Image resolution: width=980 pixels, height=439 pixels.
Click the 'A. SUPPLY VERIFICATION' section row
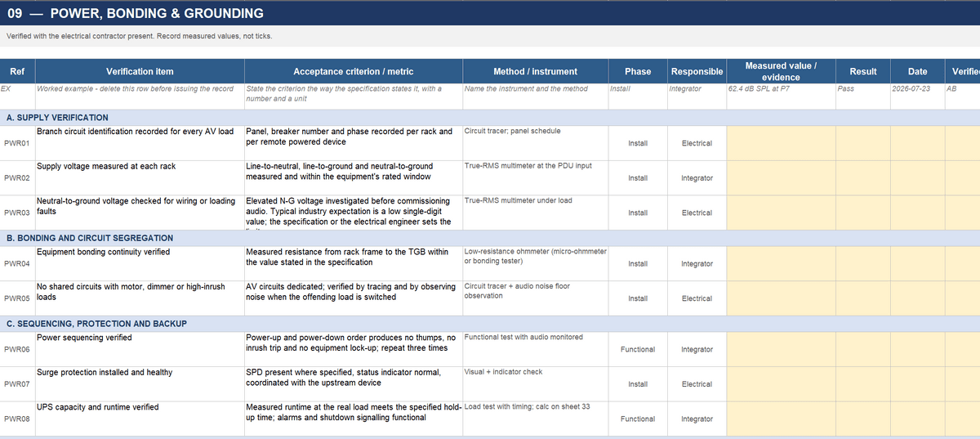[490, 118]
